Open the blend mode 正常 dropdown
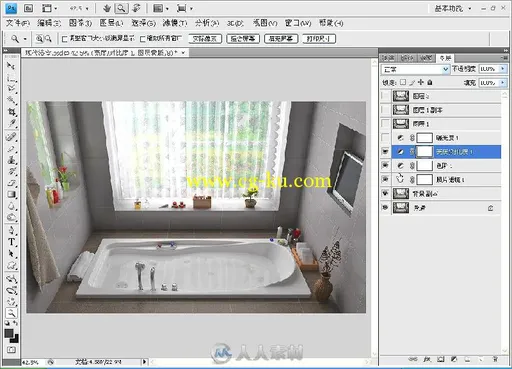 415,69
